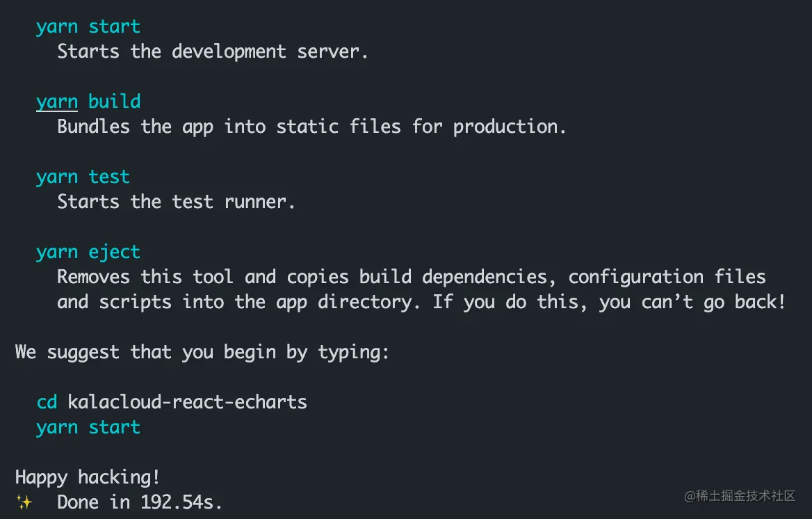812x519 pixels.
Task: Click the 'yarn eject' command line
Action: pyautogui.click(x=88, y=253)
